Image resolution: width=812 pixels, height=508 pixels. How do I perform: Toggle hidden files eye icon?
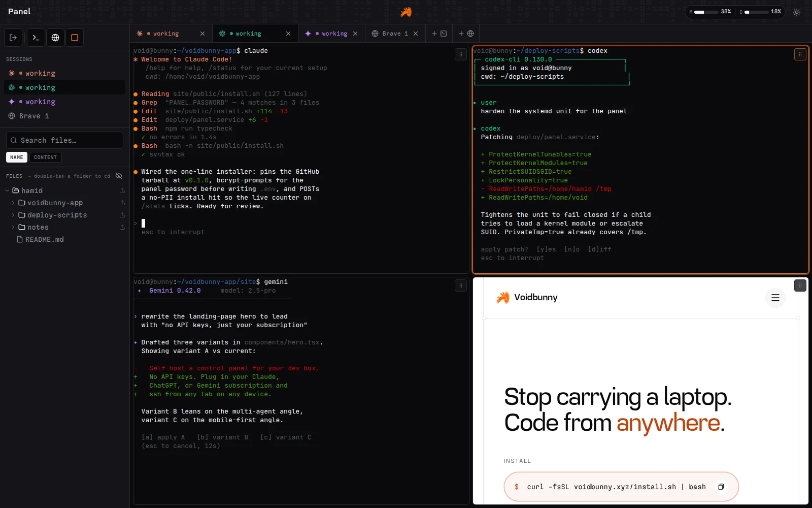coord(119,176)
